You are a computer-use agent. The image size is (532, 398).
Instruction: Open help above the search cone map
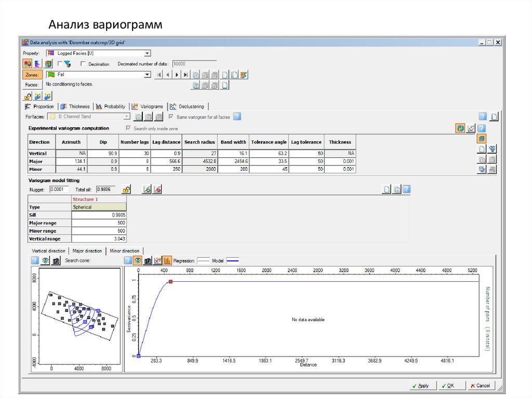35,260
